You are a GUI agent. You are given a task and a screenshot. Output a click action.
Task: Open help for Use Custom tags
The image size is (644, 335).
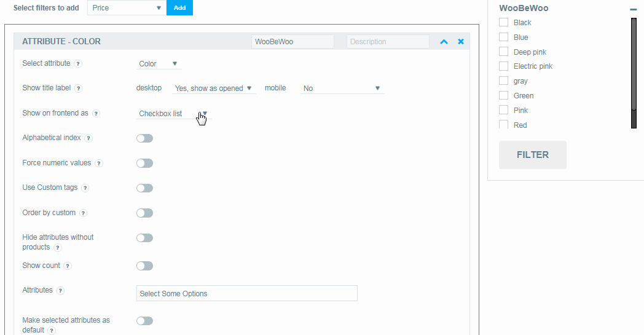coord(85,188)
